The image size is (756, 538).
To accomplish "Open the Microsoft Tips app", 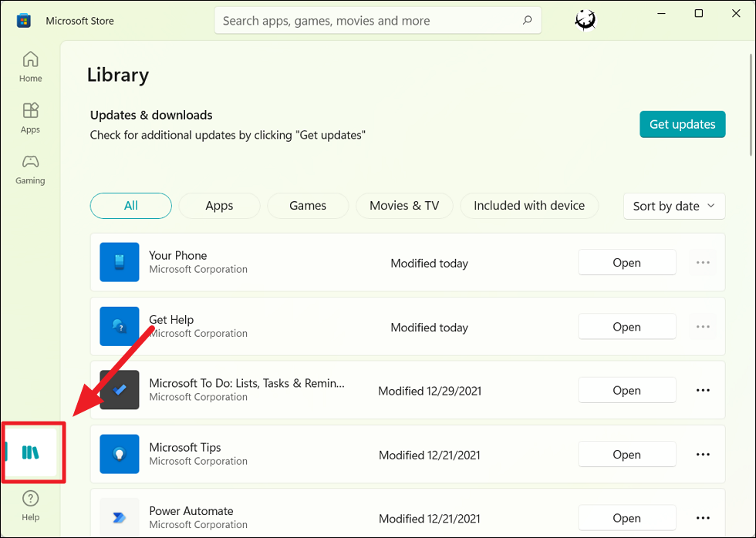I will coord(626,454).
